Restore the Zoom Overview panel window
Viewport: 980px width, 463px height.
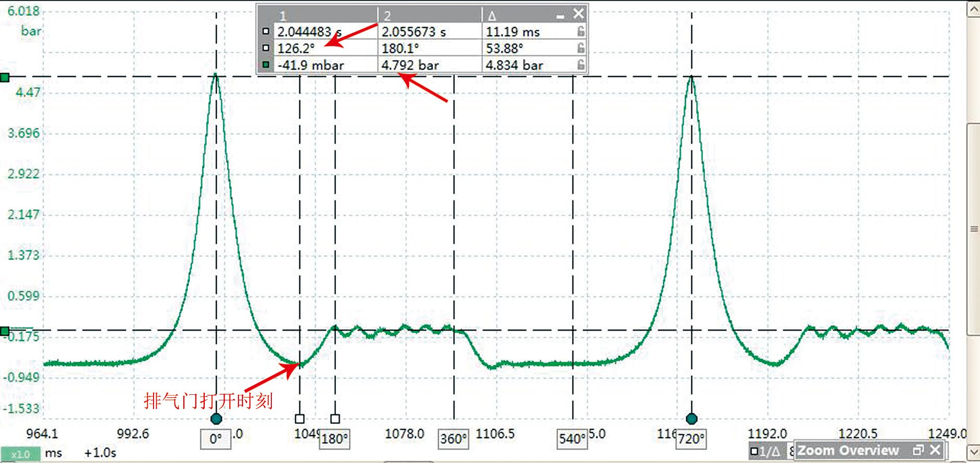(918, 450)
